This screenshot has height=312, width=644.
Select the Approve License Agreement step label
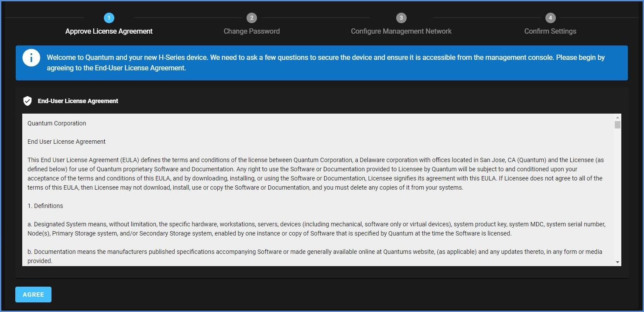tap(109, 31)
